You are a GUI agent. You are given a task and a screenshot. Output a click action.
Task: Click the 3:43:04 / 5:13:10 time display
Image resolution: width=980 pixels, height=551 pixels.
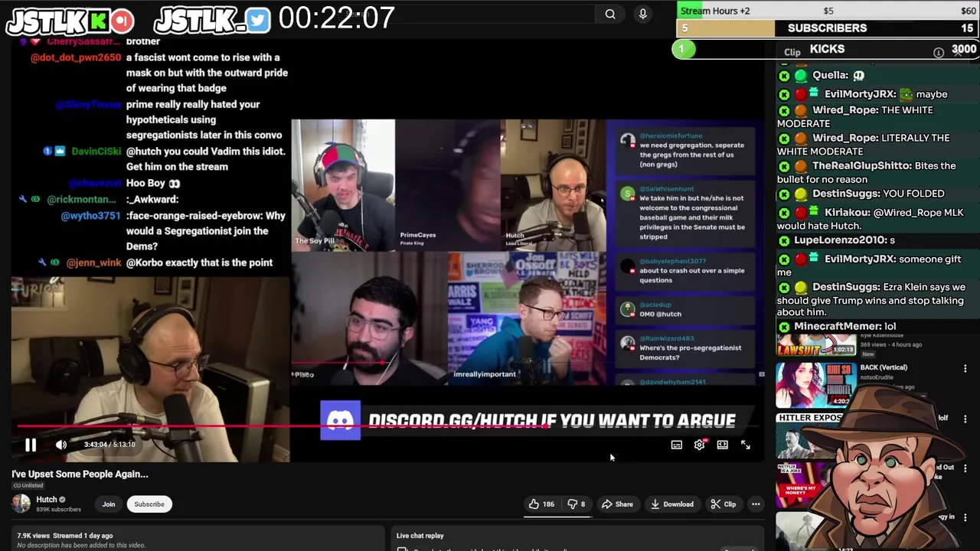pyautogui.click(x=109, y=445)
